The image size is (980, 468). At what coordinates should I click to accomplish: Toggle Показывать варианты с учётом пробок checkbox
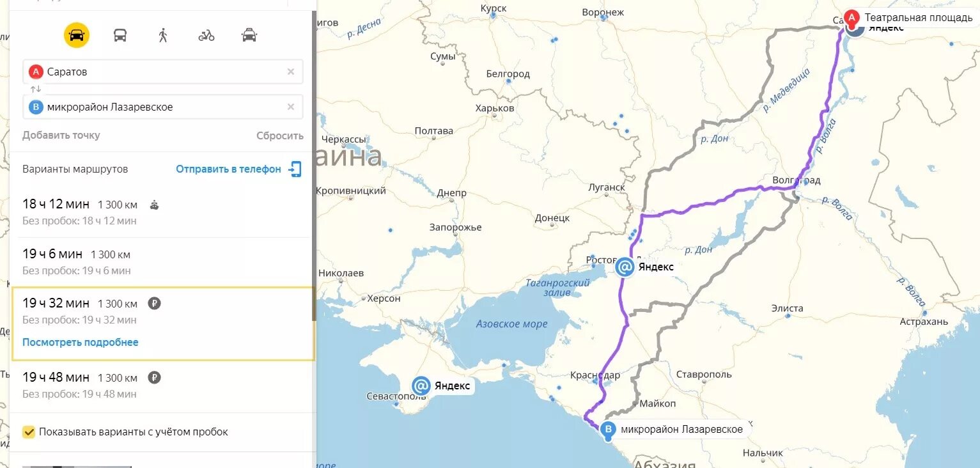tap(29, 432)
